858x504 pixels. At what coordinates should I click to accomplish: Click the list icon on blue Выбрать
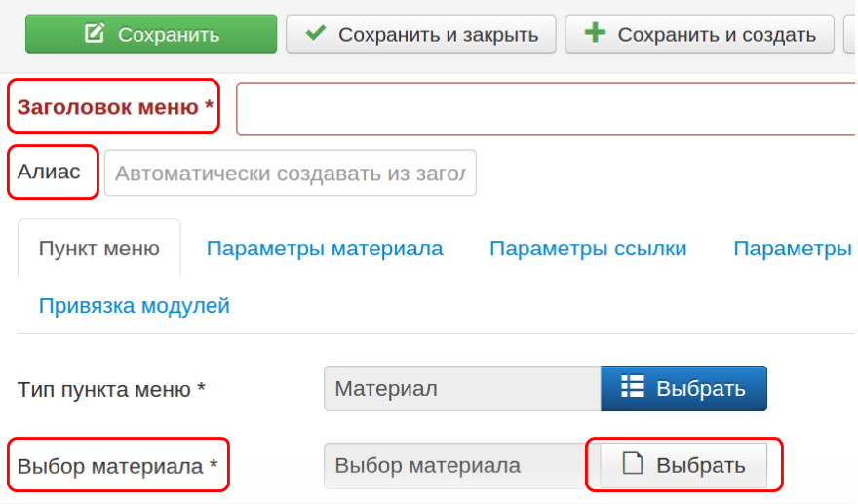633,387
